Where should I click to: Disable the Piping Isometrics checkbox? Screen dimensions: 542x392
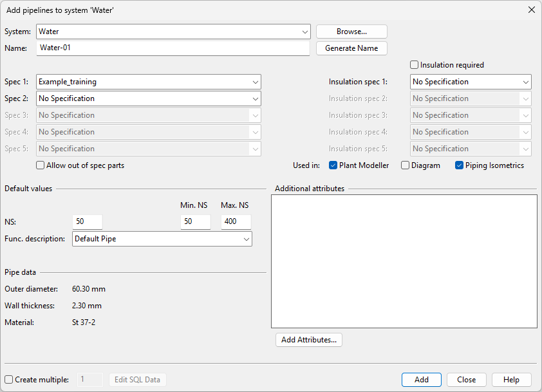460,165
